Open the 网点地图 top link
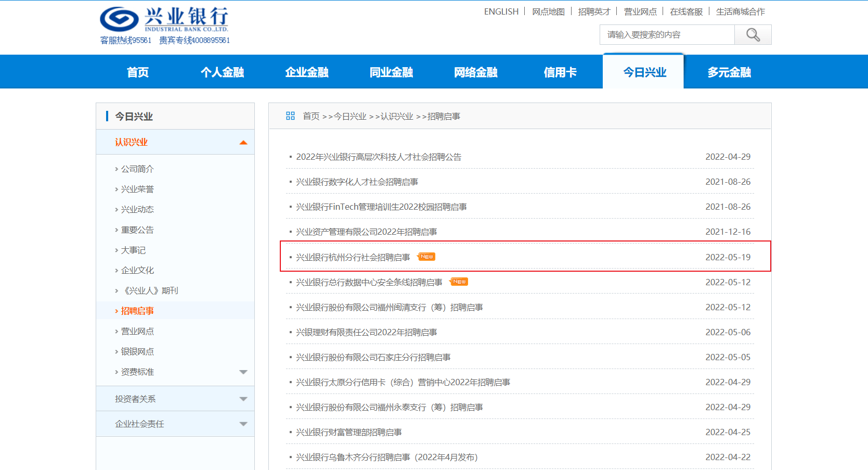868x470 pixels. [548, 11]
